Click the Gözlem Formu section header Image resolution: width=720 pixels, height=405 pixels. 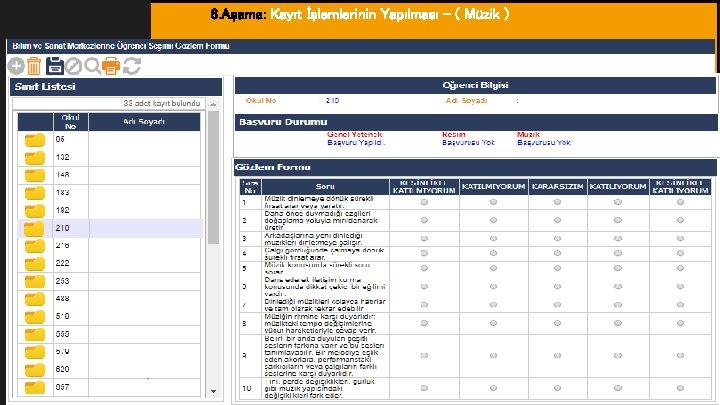click(x=475, y=168)
